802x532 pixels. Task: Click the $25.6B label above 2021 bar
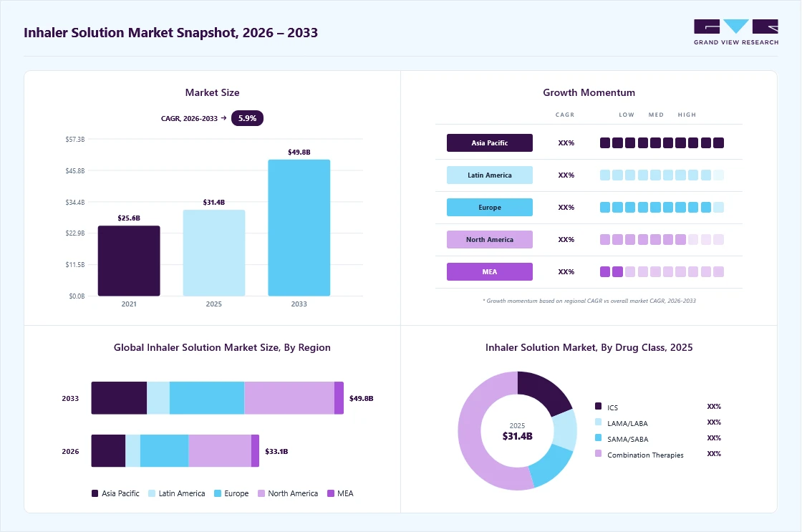point(129,218)
